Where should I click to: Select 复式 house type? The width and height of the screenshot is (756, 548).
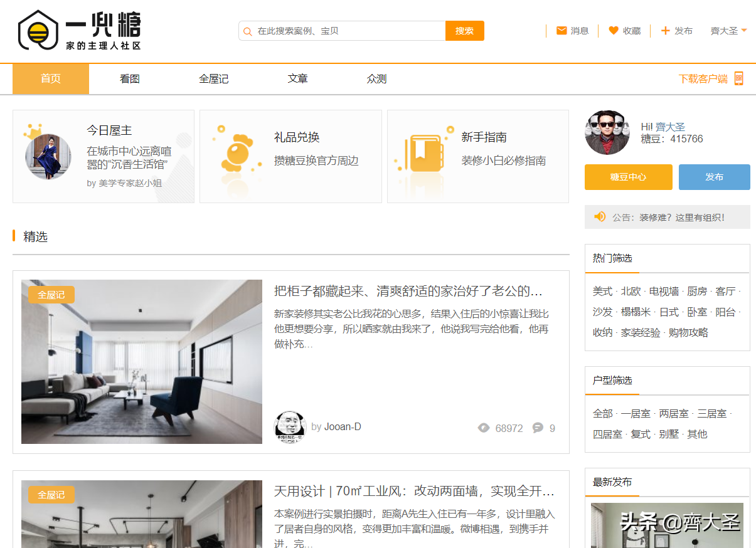coord(641,435)
